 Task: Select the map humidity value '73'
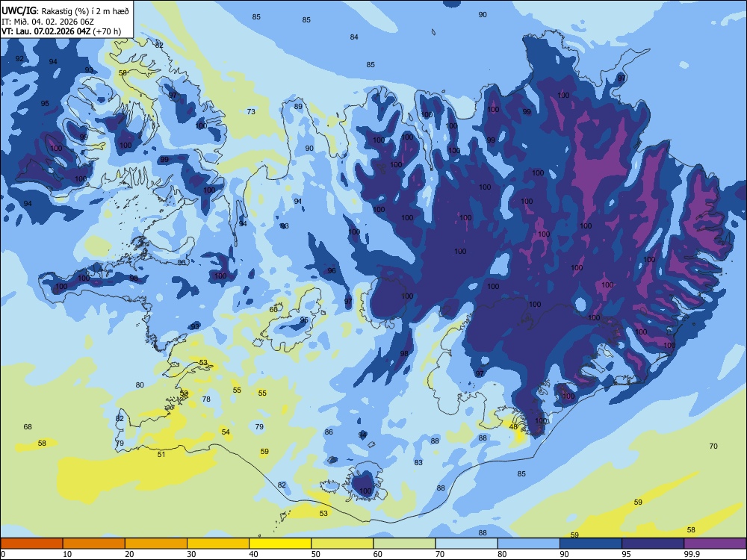click(251, 111)
